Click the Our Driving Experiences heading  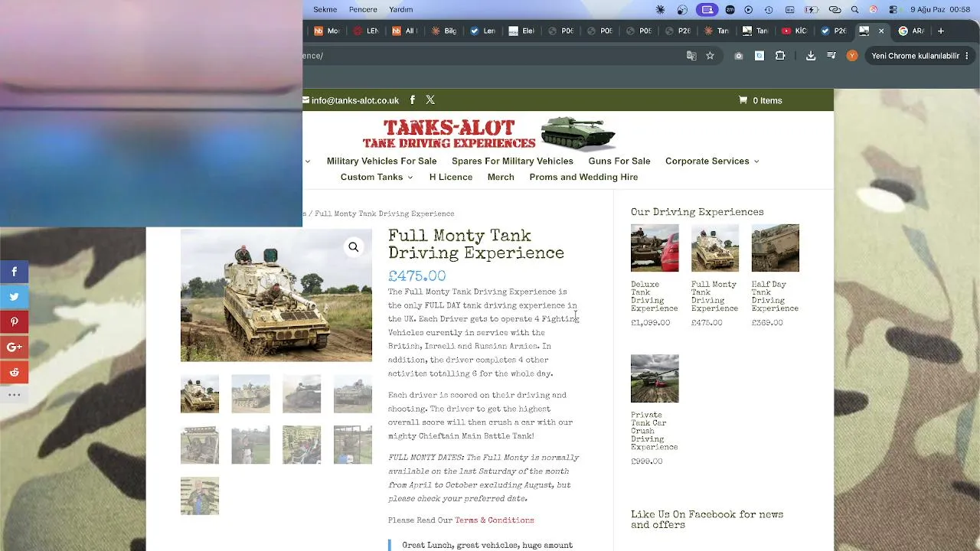click(697, 212)
